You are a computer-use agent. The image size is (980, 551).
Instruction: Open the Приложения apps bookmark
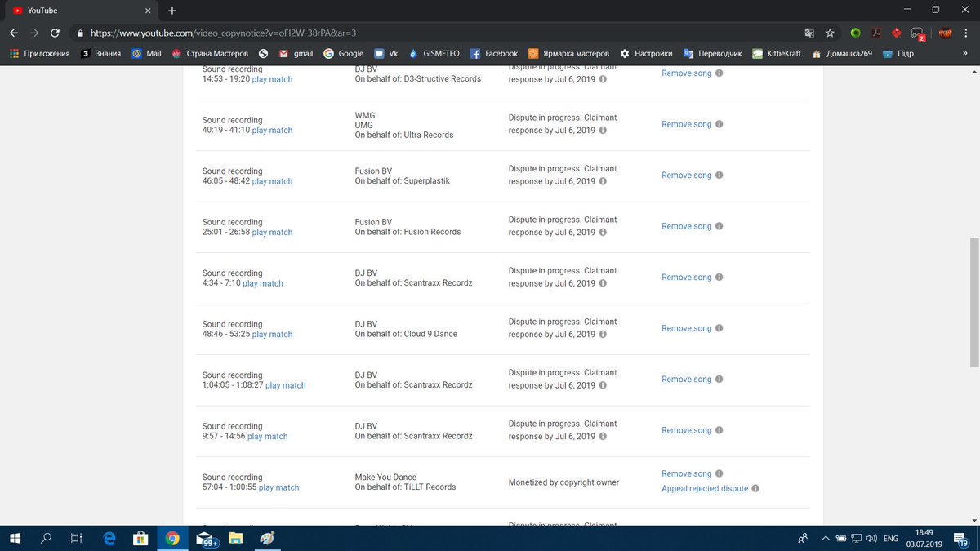coord(38,53)
